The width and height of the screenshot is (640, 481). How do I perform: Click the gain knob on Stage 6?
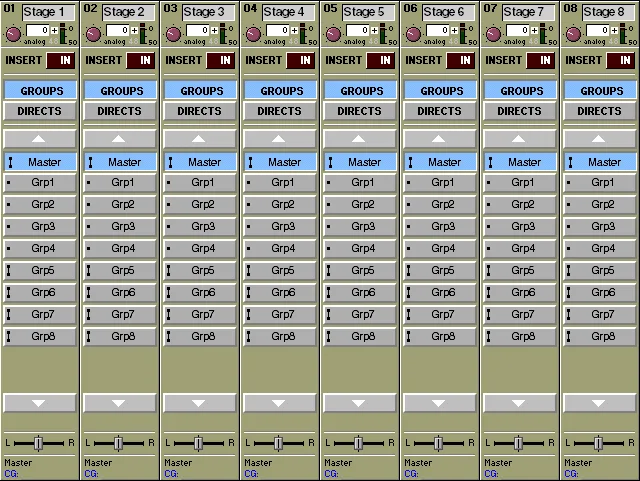pyautogui.click(x=413, y=34)
